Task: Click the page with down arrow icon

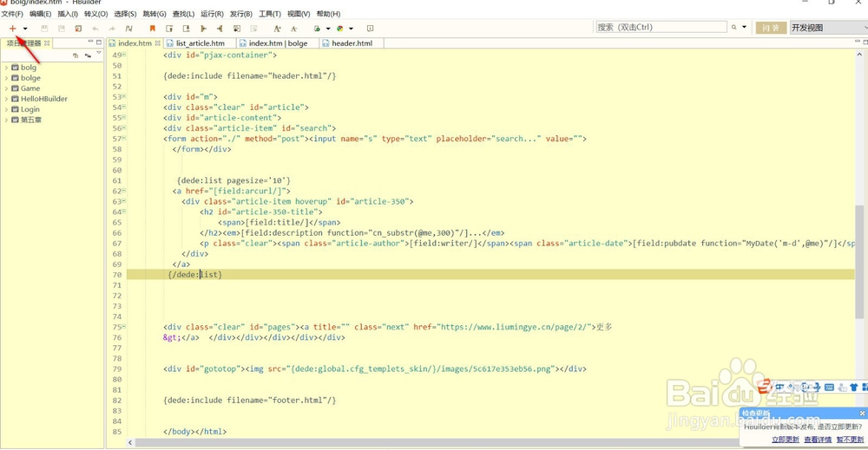Action: click(x=186, y=29)
